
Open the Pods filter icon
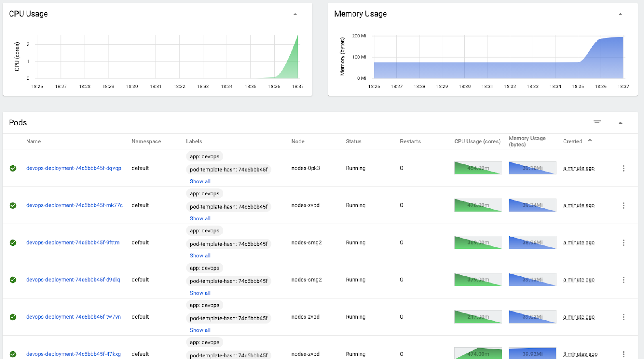(597, 123)
